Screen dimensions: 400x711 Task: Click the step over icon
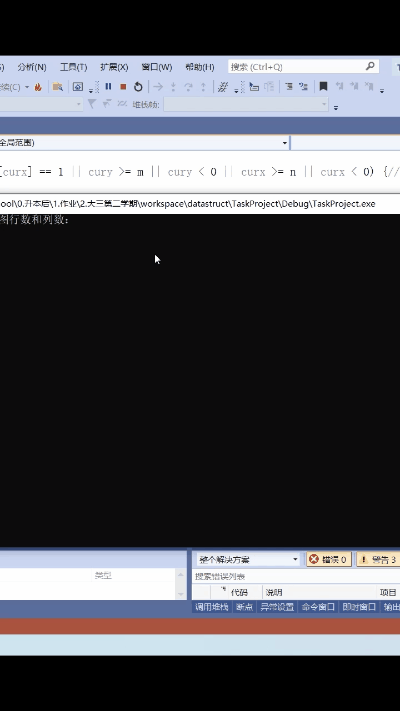[188, 87]
